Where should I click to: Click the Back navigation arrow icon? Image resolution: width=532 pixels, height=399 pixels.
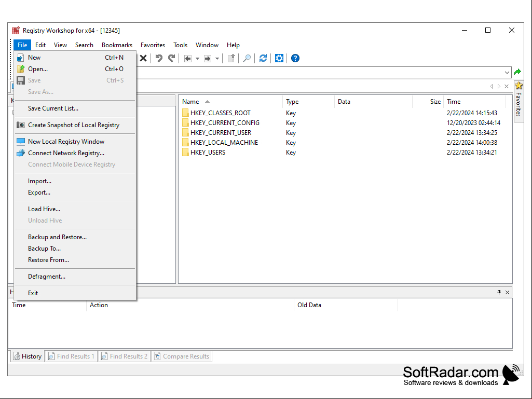(187, 59)
